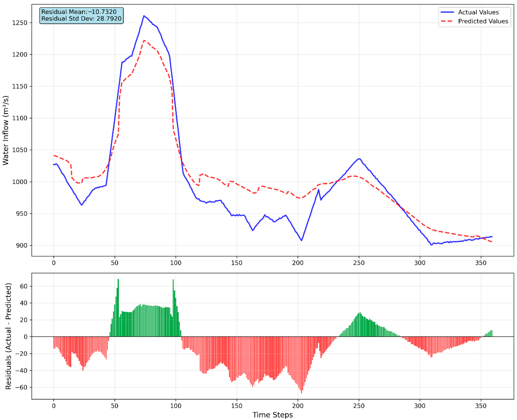Select the 1200 tick on inflow axis
The height and width of the screenshot is (420, 517).
(x=20, y=55)
